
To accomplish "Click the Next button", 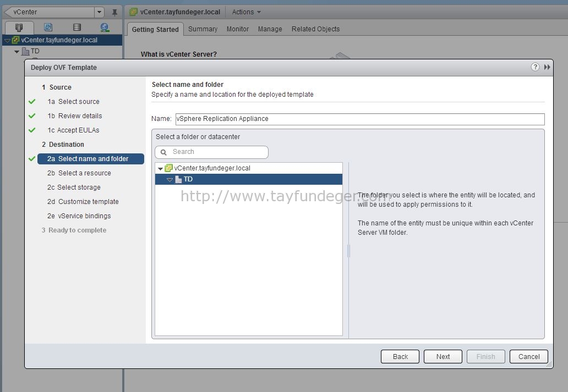I will [443, 356].
